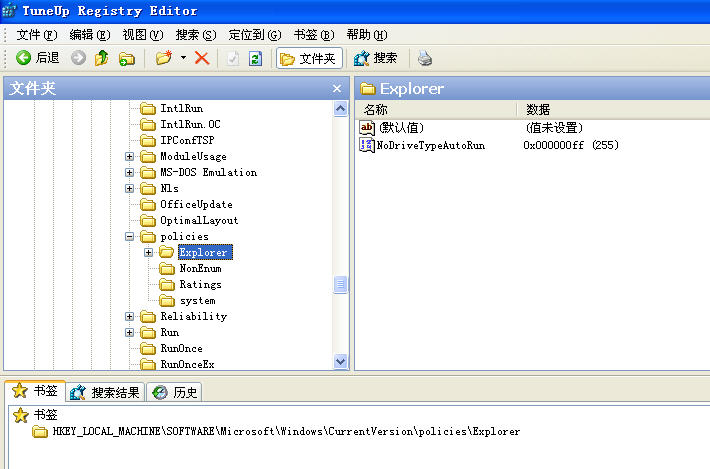This screenshot has height=469, width=710.
Task: Expand the Nls key
Action: pyautogui.click(x=130, y=188)
